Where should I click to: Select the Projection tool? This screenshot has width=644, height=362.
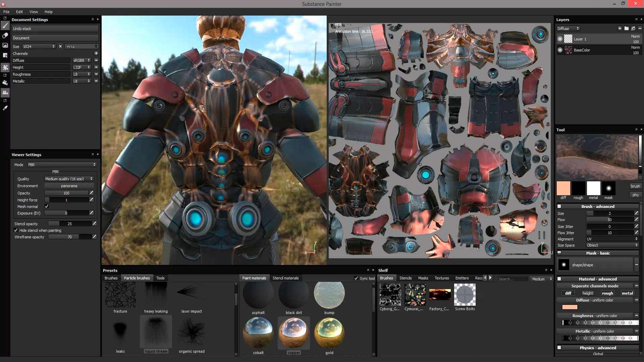click(5, 45)
